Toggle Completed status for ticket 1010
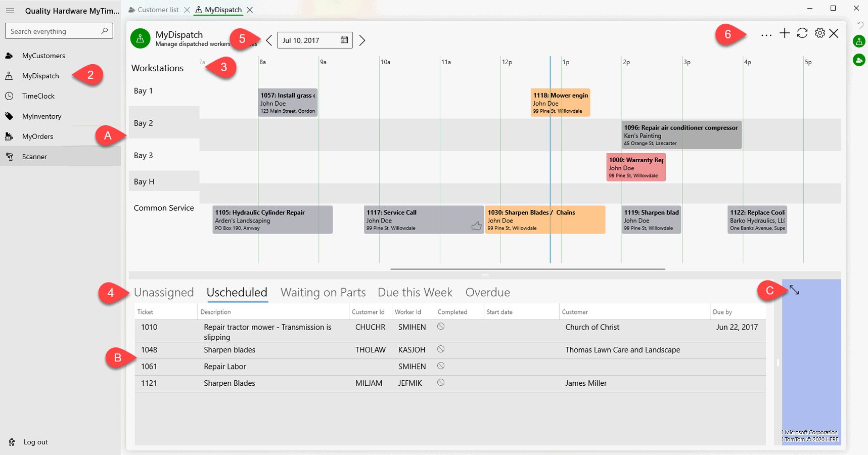Screen dimensions: 868x455 tap(441, 327)
